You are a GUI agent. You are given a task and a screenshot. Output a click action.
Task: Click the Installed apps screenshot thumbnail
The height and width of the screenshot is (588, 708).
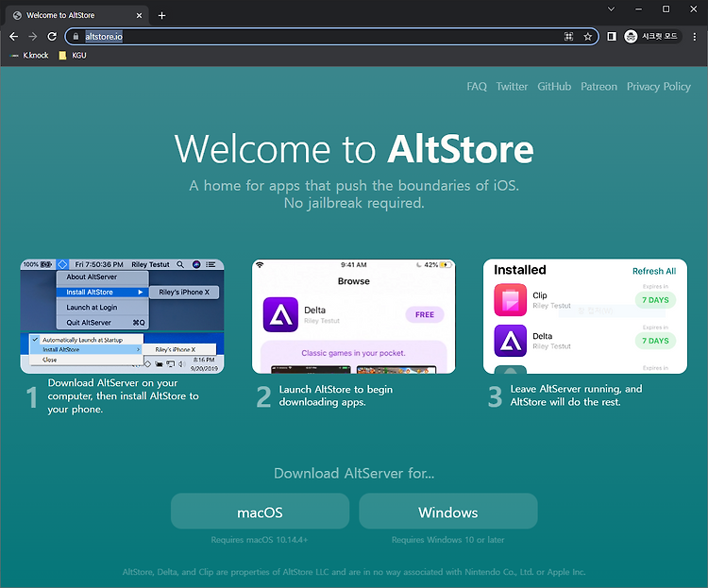(x=585, y=316)
